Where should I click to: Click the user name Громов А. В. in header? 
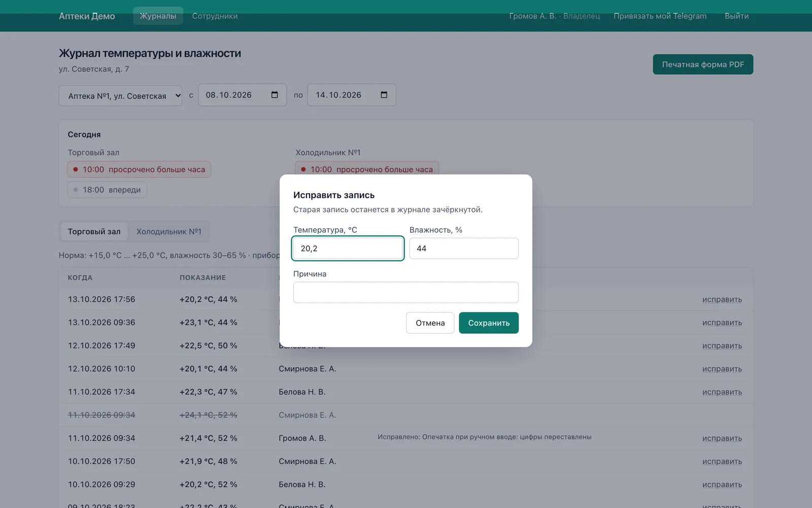coord(533,16)
